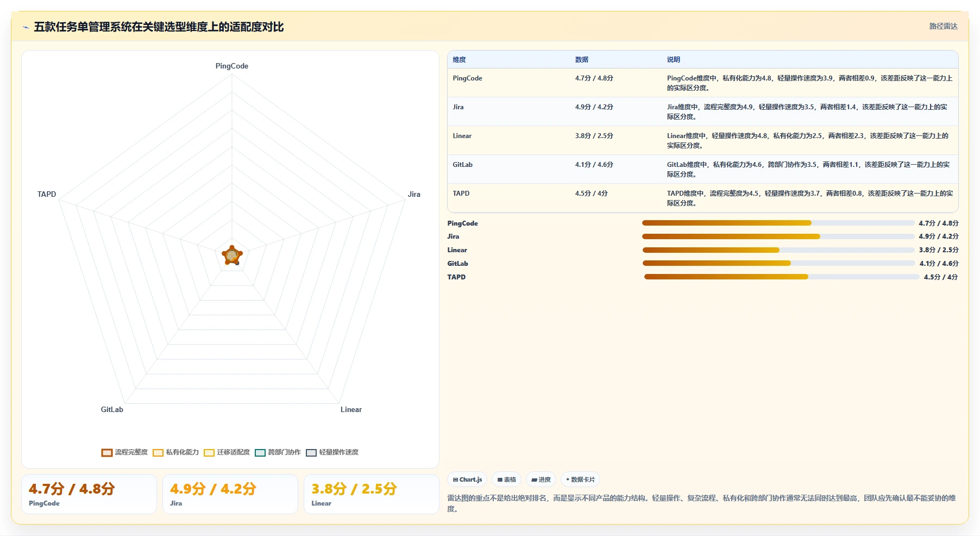The width and height of the screenshot is (980, 536).
Task: Click the 表格 tag
Action: [x=506, y=479]
